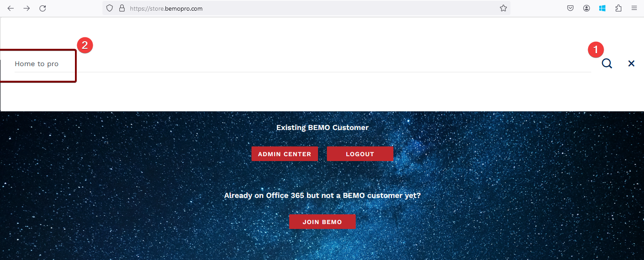View site security via the padlock icon
Image resolution: width=644 pixels, height=260 pixels.
[x=122, y=8]
